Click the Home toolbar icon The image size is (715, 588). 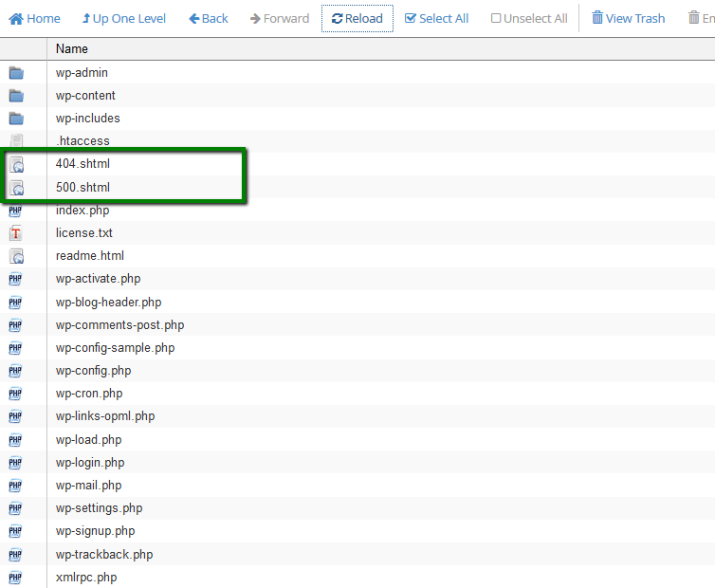coord(16,18)
